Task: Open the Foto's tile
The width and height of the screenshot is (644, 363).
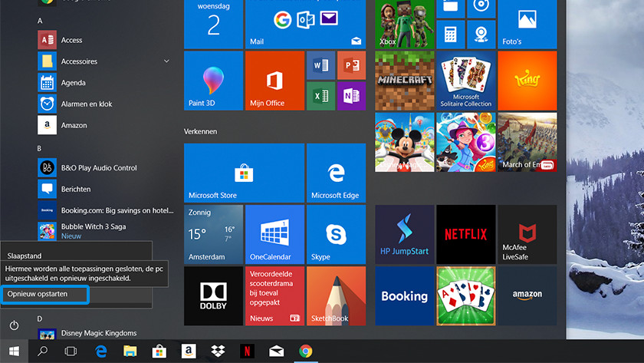Action: (x=527, y=25)
